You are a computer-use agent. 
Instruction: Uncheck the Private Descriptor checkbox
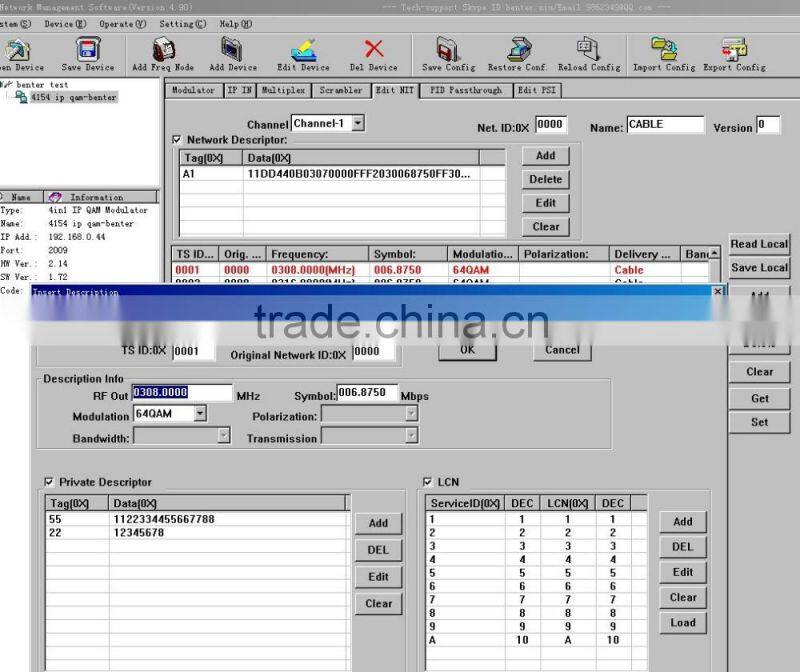tap(50, 482)
